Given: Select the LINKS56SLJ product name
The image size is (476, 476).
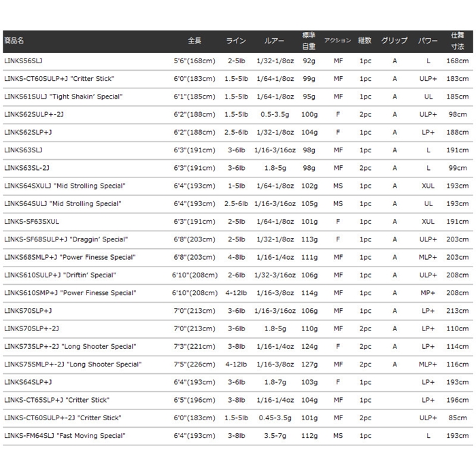Looking at the screenshot, I should 23,61.
